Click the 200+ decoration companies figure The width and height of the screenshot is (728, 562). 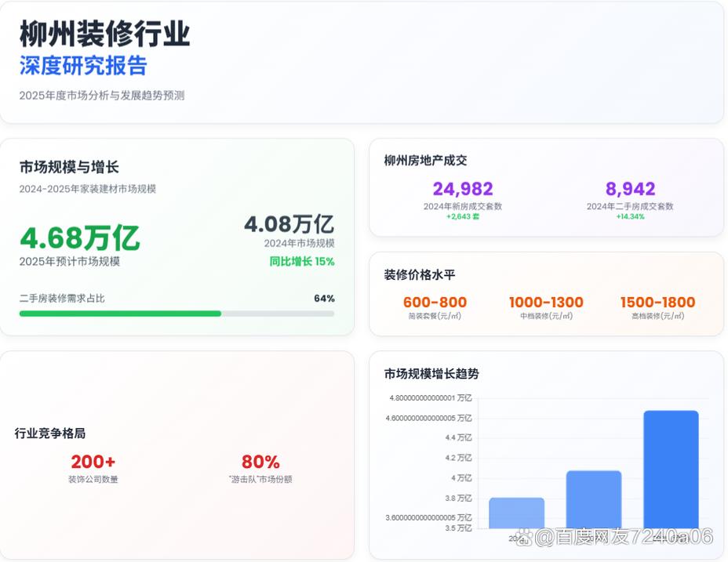[93, 462]
